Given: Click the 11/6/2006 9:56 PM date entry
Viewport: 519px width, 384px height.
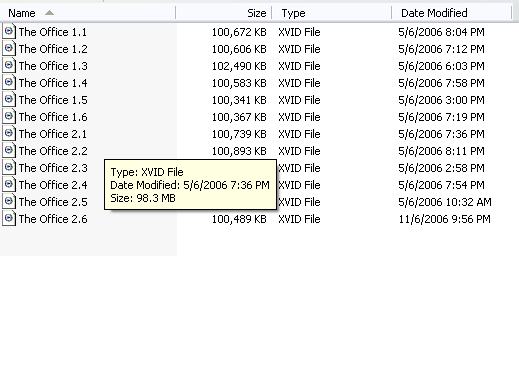Looking at the screenshot, I should click(444, 219).
